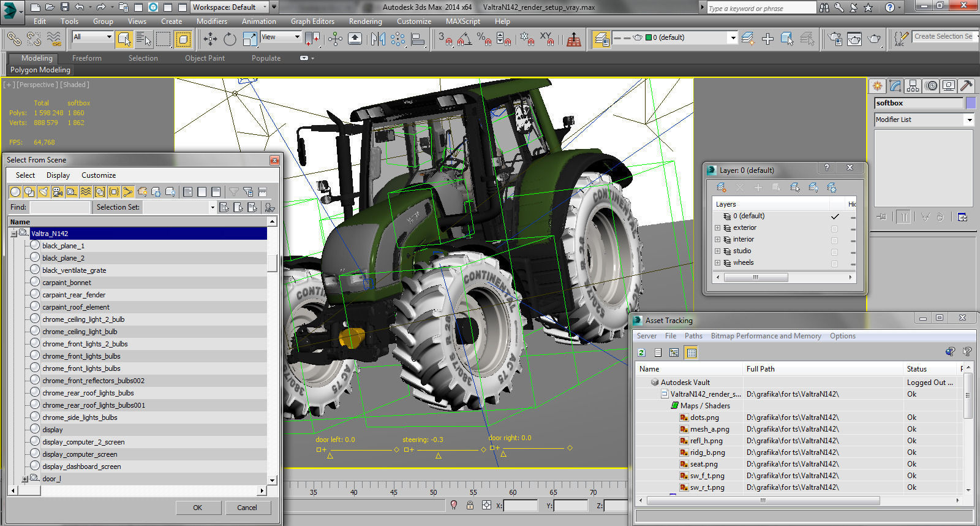Open the View reference coordinate dropdown
980x526 pixels.
click(x=281, y=37)
